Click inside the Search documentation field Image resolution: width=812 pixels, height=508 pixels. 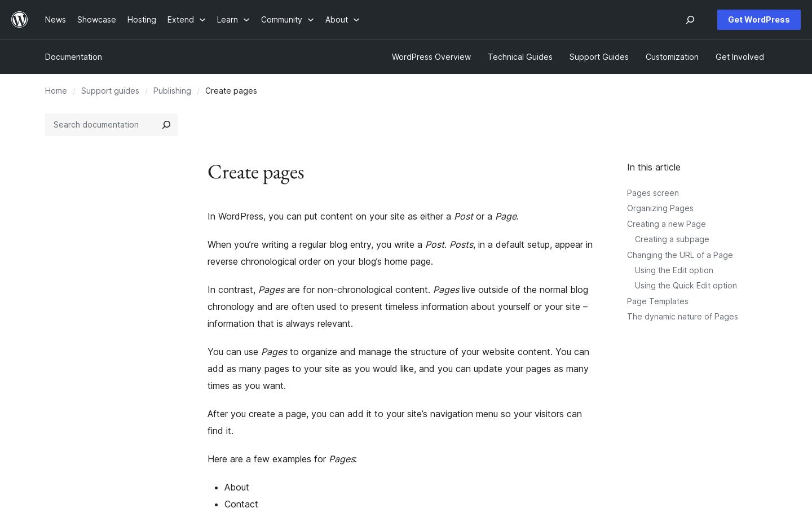pyautogui.click(x=100, y=125)
